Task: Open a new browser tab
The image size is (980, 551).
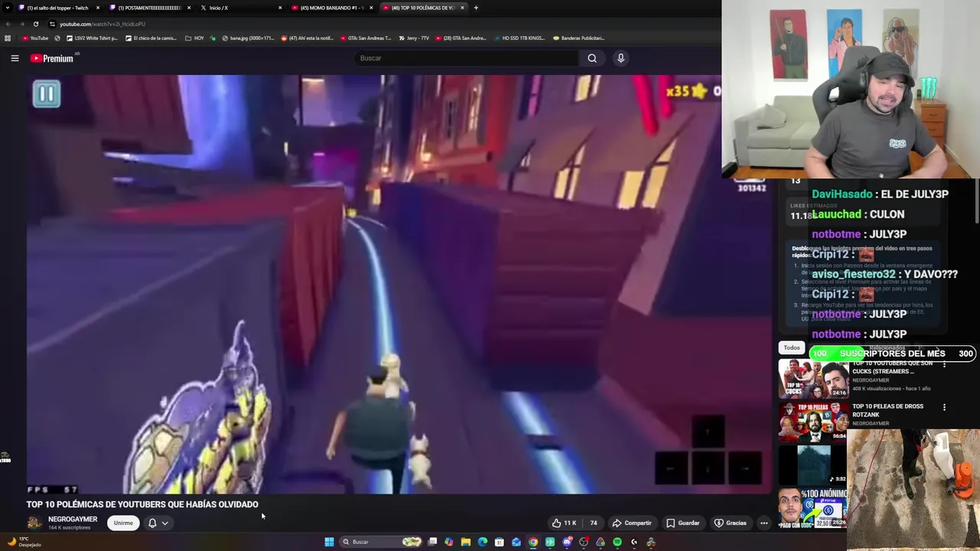Action: [x=476, y=8]
